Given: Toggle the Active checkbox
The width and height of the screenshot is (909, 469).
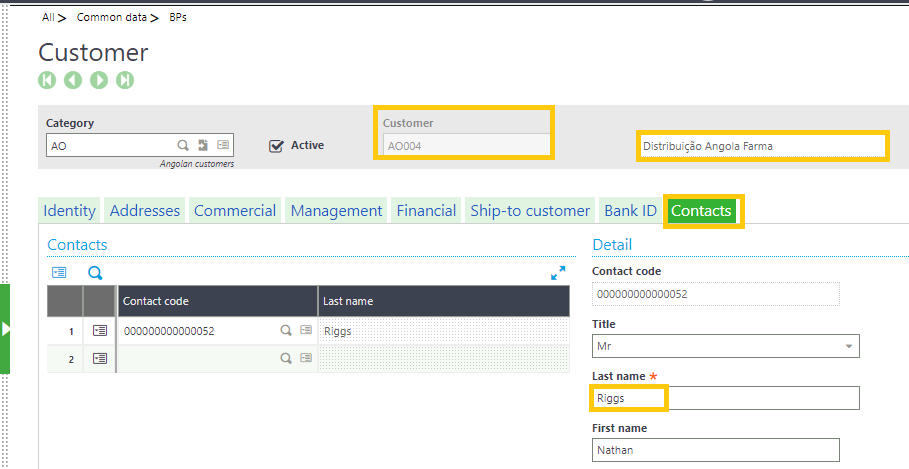Looking at the screenshot, I should click(x=276, y=146).
